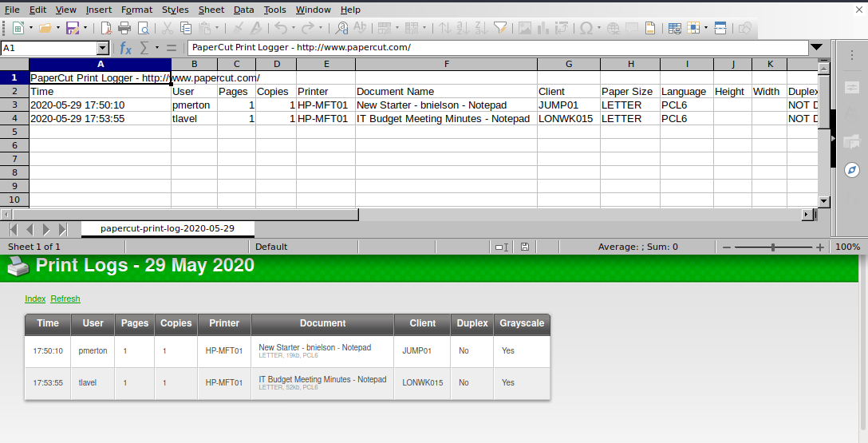Sort ascending with the A-Z icon
Screen dimensions: 868x443
click(x=463, y=28)
